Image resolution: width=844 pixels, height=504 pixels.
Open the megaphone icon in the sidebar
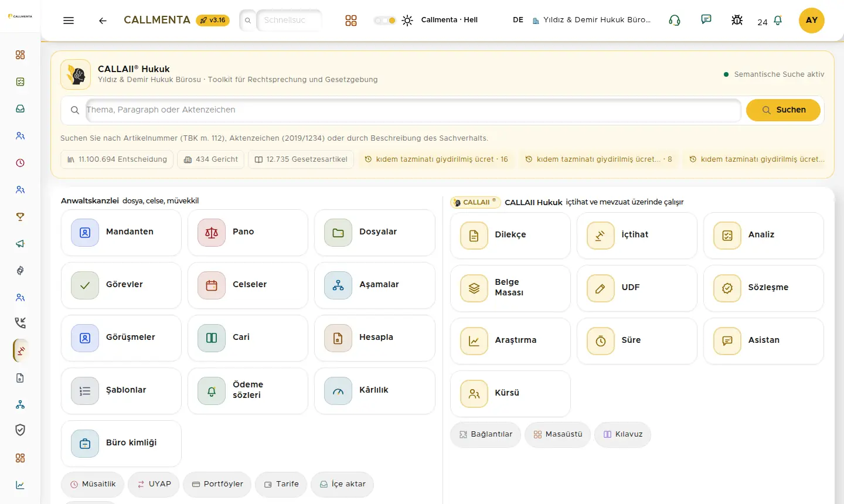tap(21, 244)
